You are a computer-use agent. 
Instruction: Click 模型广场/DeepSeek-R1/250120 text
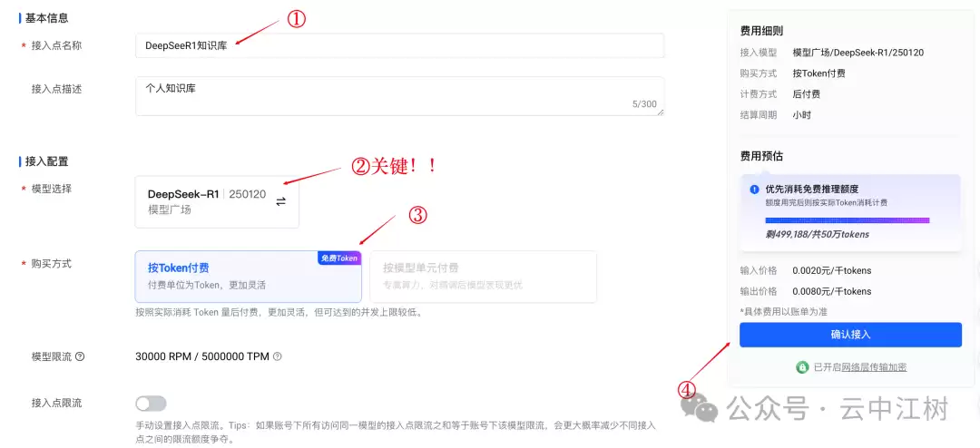pos(858,53)
